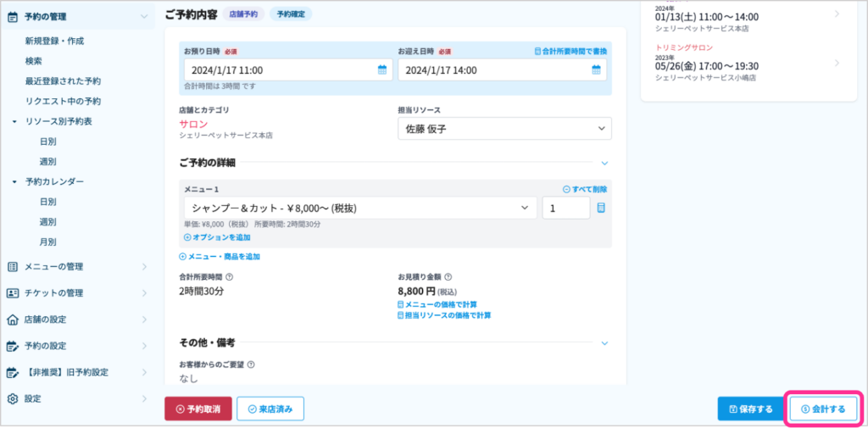Click help icon next to お見積り金額

[448, 277]
